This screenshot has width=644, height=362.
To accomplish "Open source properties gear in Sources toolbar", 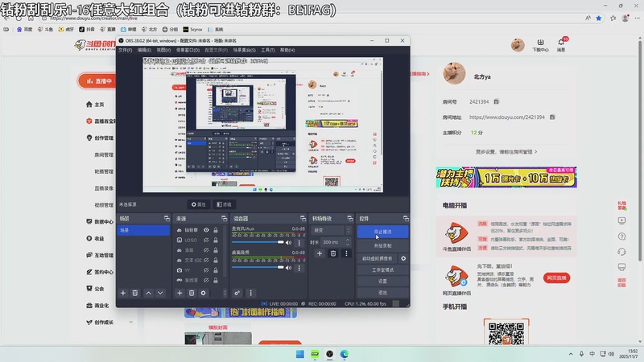I will click(204, 293).
